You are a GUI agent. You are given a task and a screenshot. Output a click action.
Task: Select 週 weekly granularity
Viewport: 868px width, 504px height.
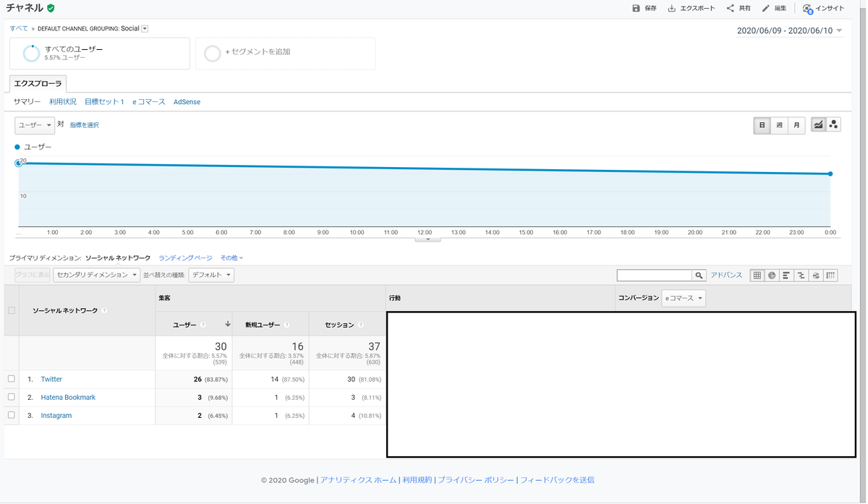click(x=779, y=125)
